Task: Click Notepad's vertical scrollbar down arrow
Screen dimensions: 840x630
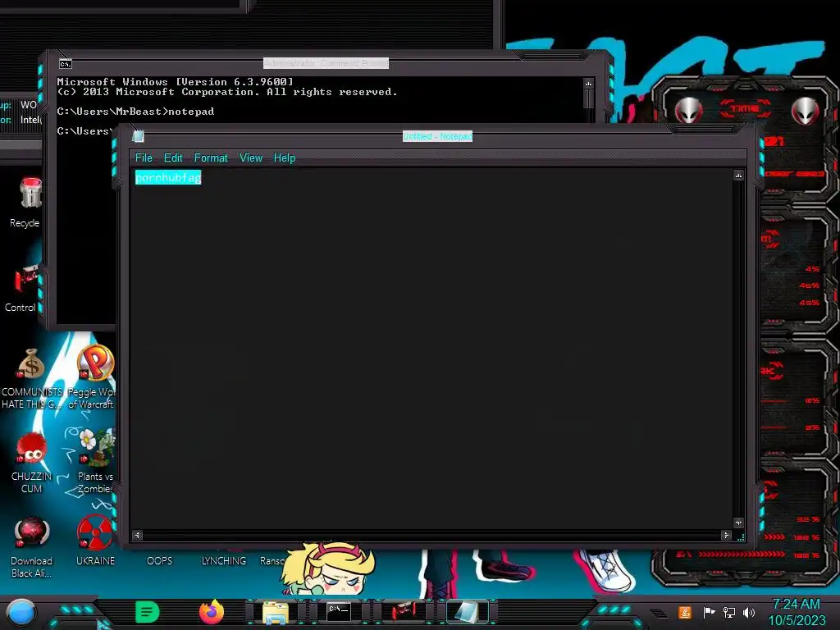Action: pos(738,523)
